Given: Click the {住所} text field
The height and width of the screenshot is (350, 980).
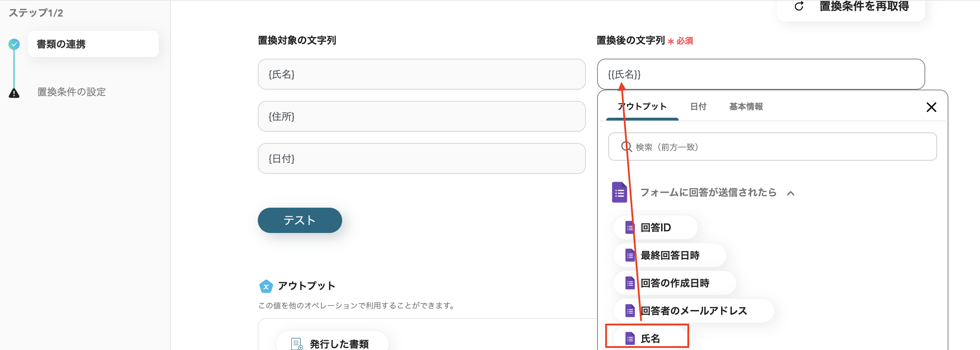Looking at the screenshot, I should coord(422,116).
